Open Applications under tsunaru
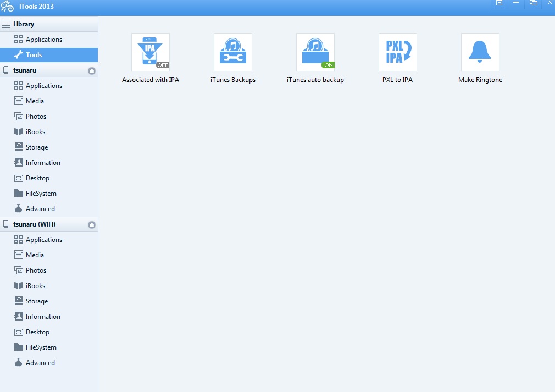Image resolution: width=555 pixels, height=392 pixels. tap(49, 86)
